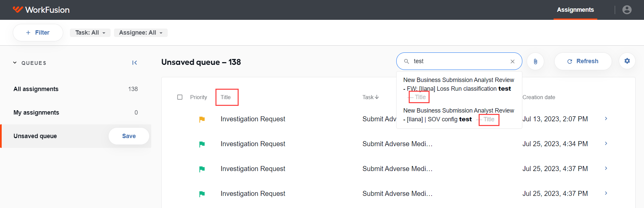Click the paperclip attachment button
The height and width of the screenshot is (208, 644).
[x=535, y=61]
